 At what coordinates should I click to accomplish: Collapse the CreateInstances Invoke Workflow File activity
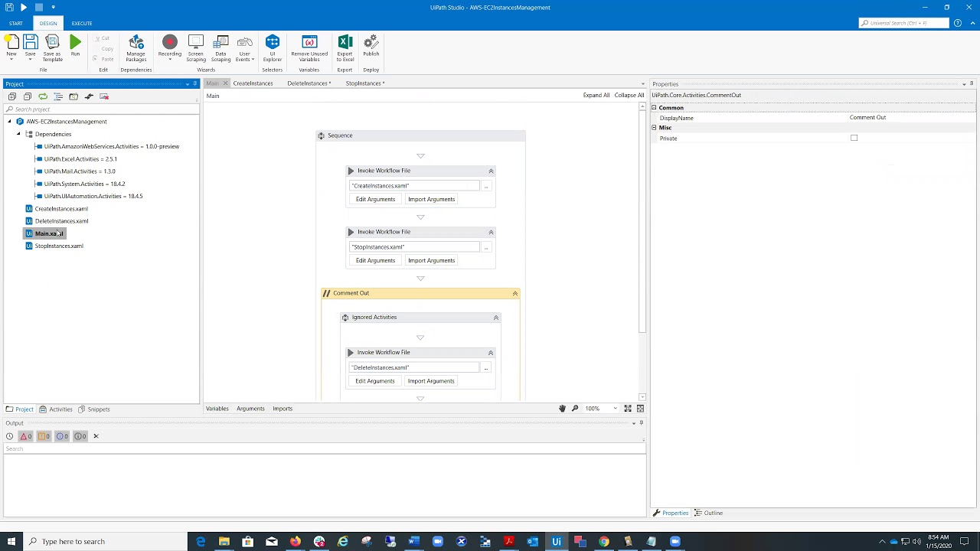pyautogui.click(x=491, y=171)
